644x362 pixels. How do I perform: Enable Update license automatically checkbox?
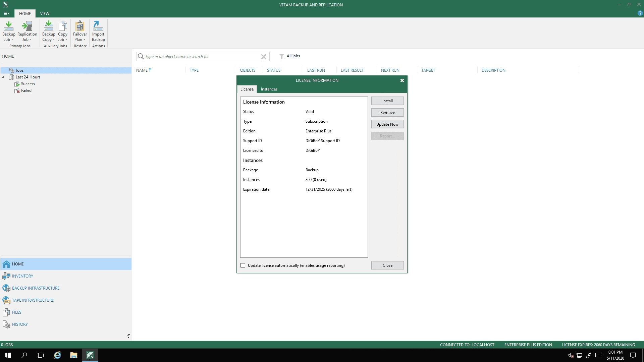point(243,265)
